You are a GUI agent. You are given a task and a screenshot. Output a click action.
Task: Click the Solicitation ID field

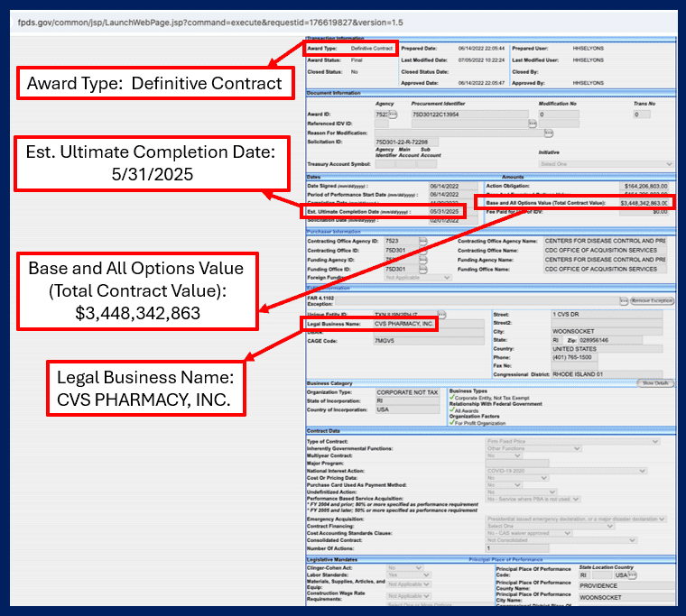[x=406, y=143]
